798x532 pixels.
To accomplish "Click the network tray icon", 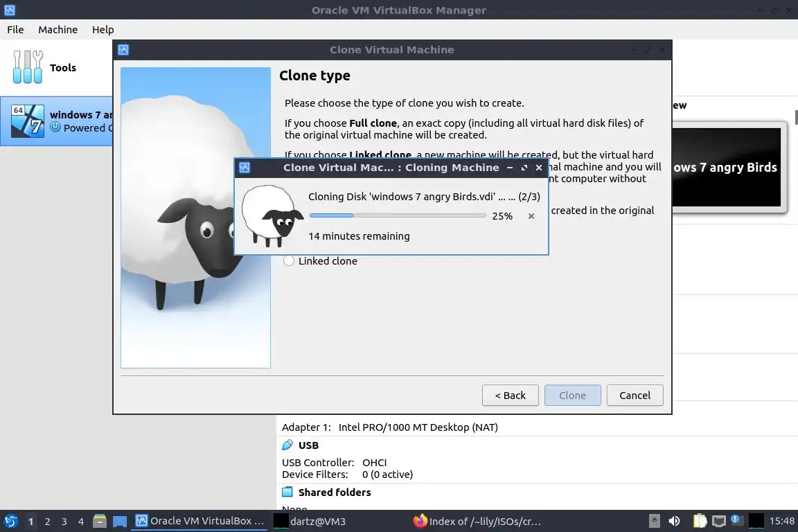I will coord(718,521).
